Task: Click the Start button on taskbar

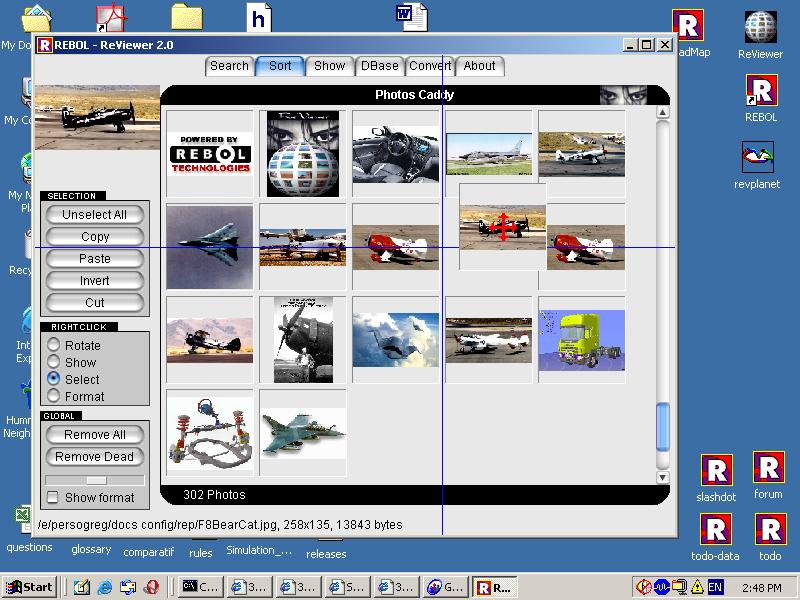Action: [29, 587]
